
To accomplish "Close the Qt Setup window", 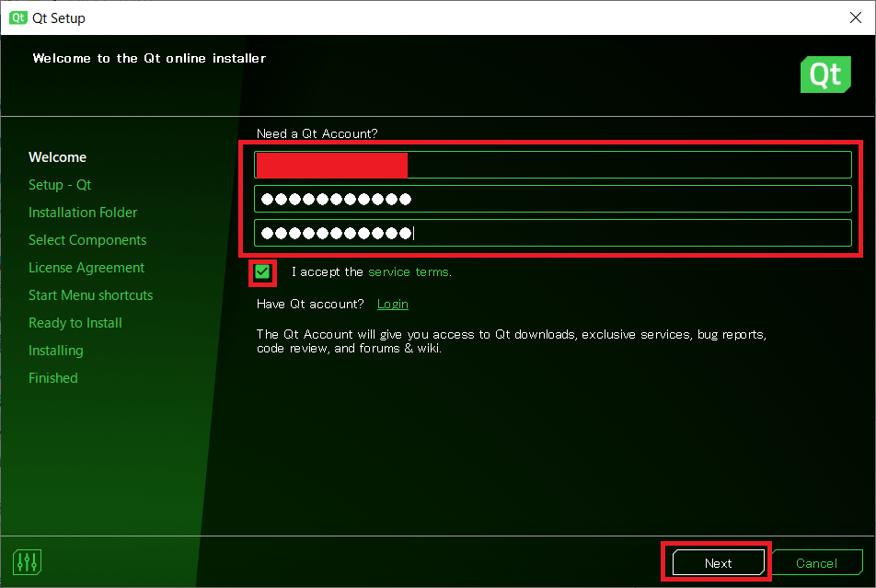I will coord(856,17).
